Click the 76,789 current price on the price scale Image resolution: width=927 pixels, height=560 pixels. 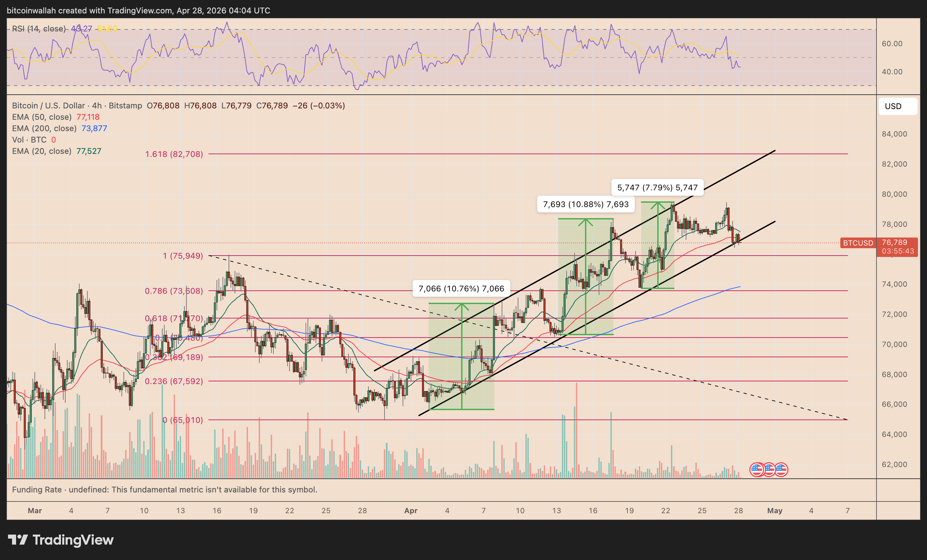[x=895, y=243]
